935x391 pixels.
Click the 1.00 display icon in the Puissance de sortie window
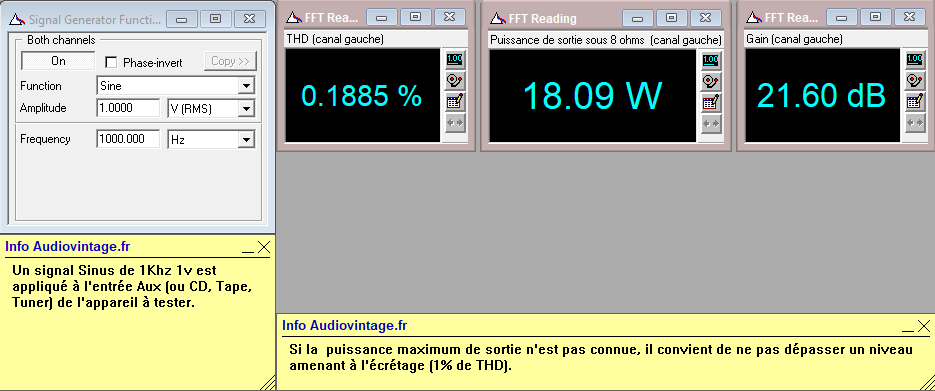point(710,60)
